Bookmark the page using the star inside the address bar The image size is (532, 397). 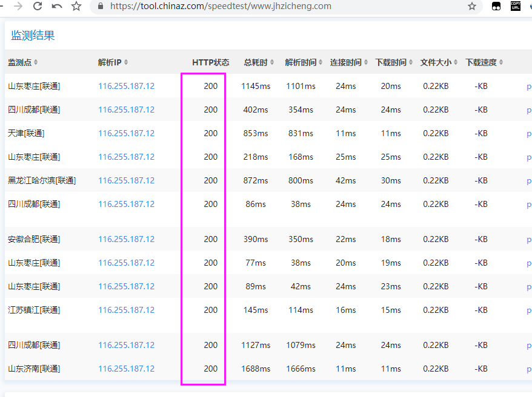[472, 6]
